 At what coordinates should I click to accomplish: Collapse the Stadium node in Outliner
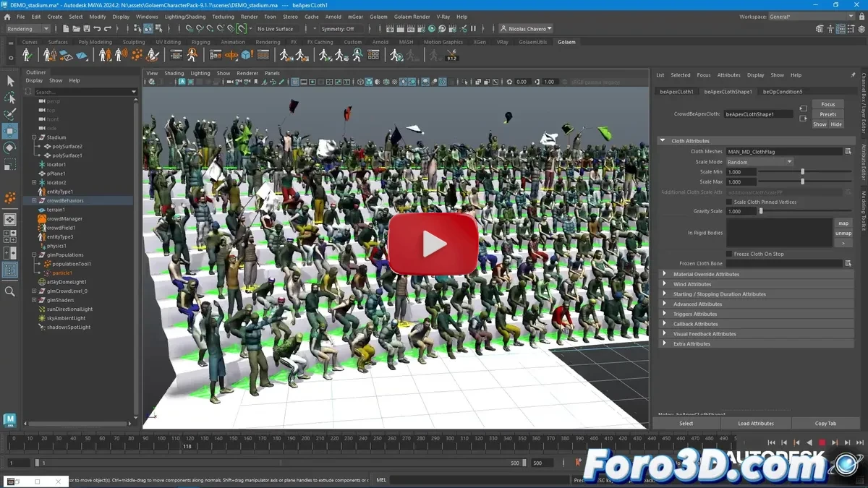point(33,137)
